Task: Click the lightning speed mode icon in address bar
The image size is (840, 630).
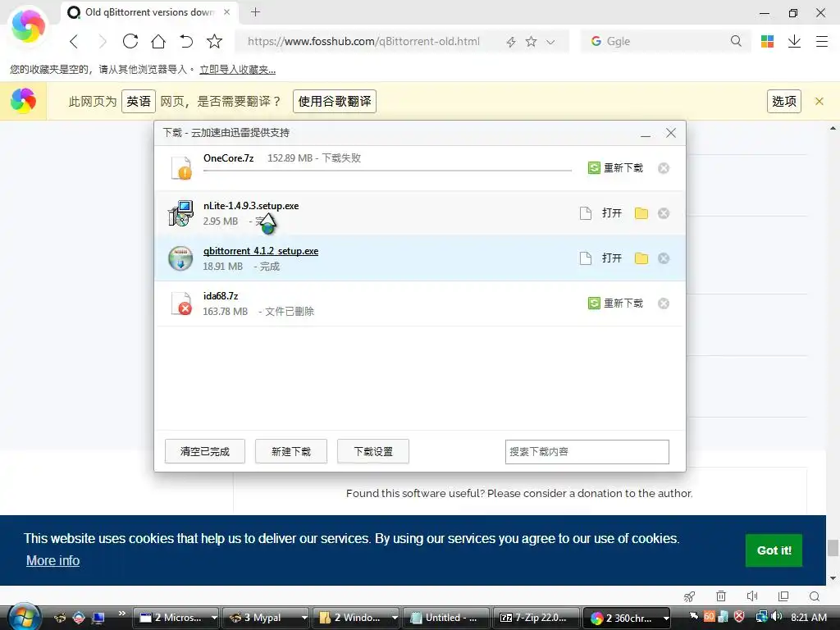Action: point(511,42)
